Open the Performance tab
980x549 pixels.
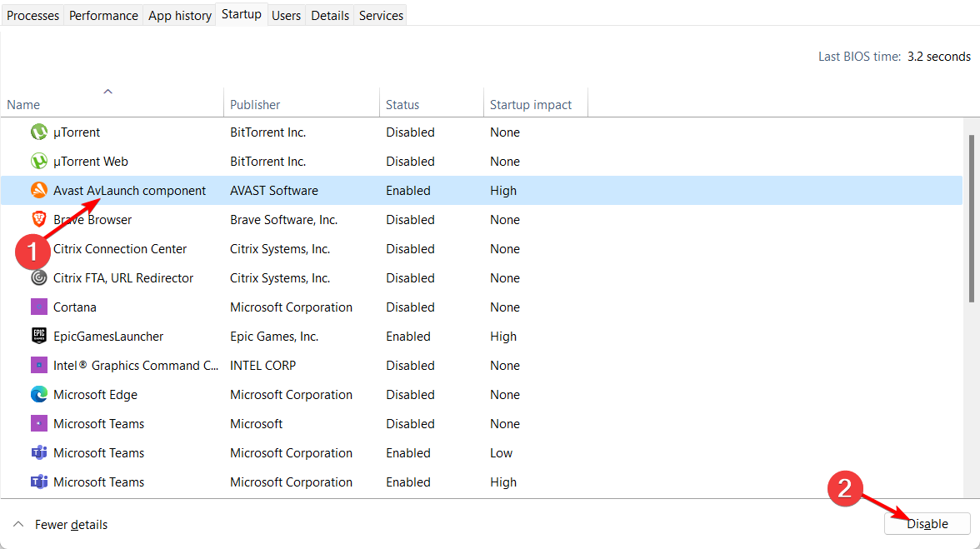pyautogui.click(x=103, y=16)
